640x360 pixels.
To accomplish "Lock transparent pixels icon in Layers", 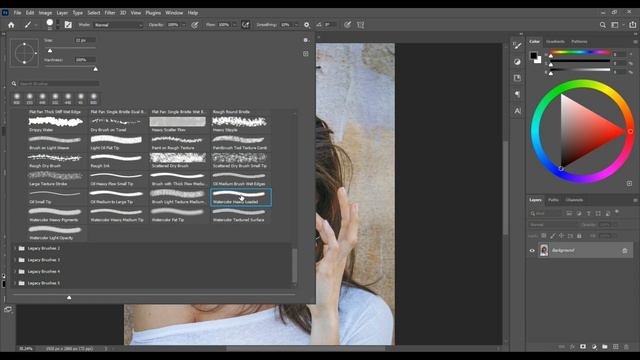I will (x=544, y=236).
